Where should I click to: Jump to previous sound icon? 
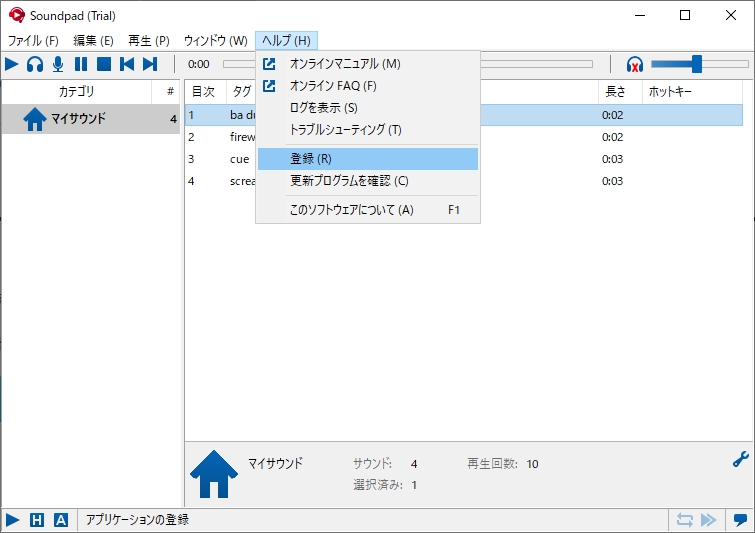[x=127, y=64]
